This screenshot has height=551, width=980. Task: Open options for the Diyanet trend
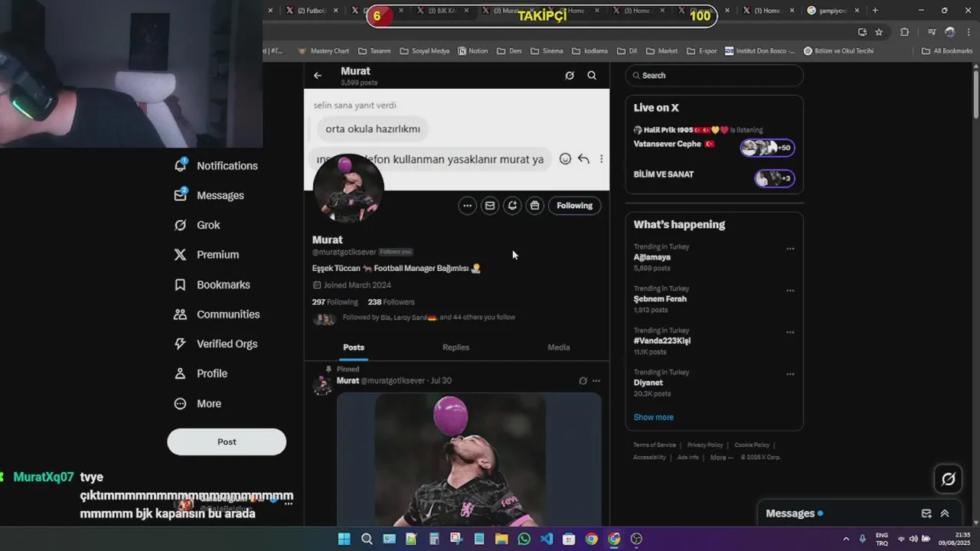pos(790,374)
